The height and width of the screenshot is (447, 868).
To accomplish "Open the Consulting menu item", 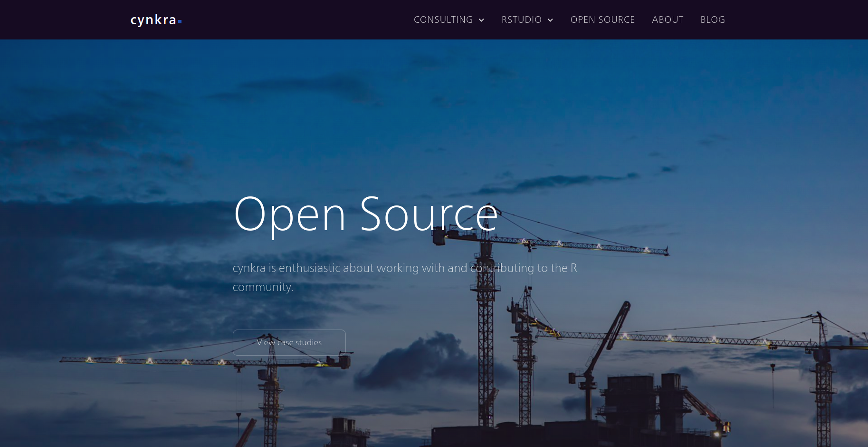I will 443,20.
